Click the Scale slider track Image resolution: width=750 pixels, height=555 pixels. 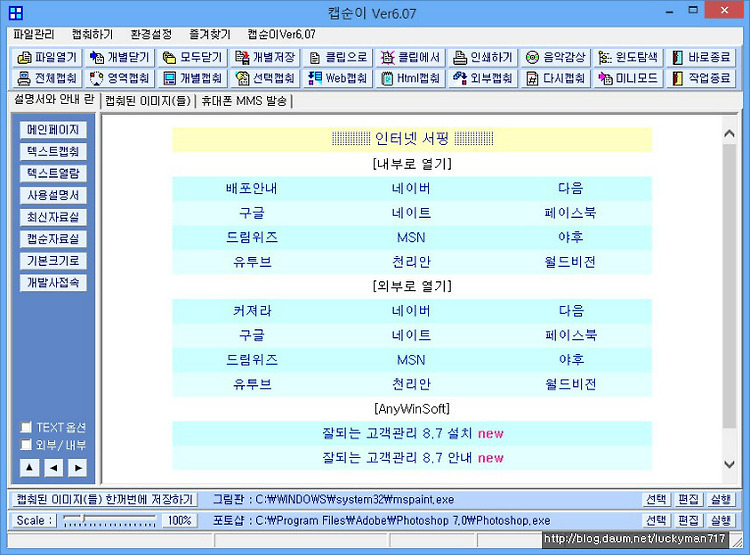tap(110, 520)
